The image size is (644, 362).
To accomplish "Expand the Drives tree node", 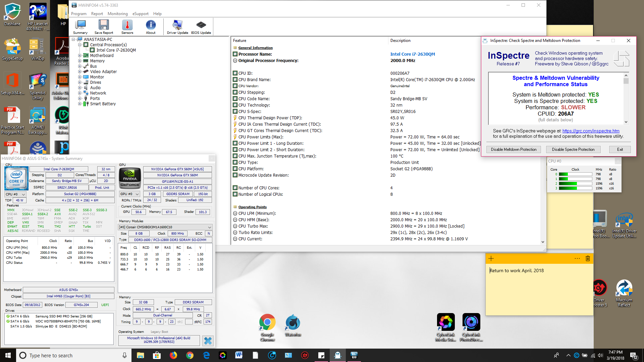I will click(80, 82).
